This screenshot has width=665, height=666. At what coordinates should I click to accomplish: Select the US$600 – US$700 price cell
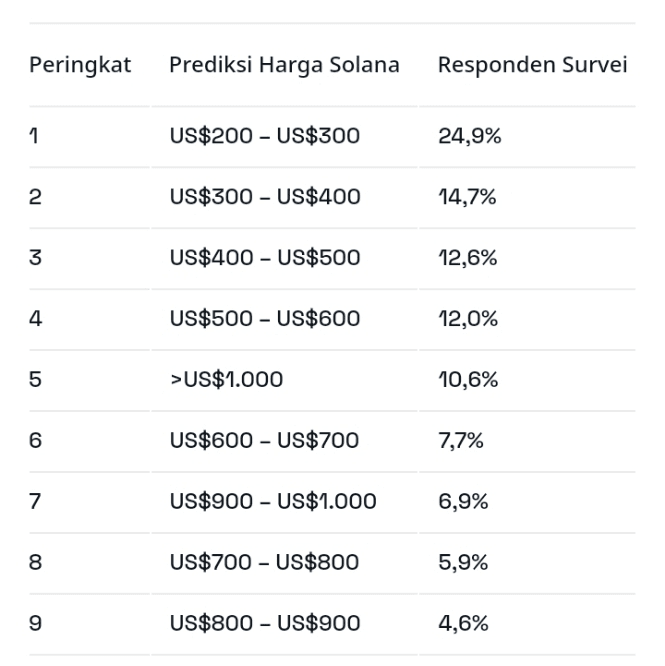tap(264, 441)
